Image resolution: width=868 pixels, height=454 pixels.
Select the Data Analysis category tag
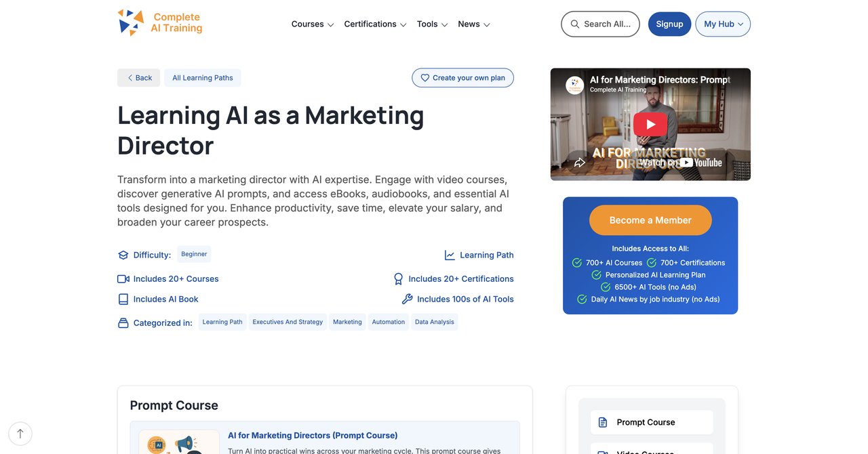click(435, 322)
